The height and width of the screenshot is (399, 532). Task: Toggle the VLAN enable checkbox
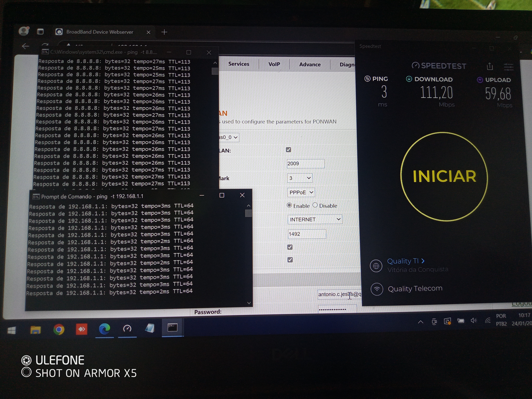(x=289, y=150)
